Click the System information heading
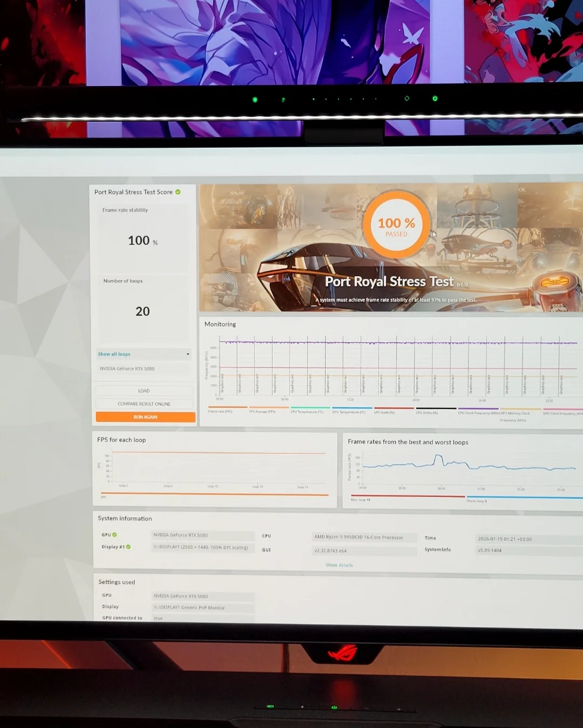The height and width of the screenshot is (728, 583). [125, 519]
